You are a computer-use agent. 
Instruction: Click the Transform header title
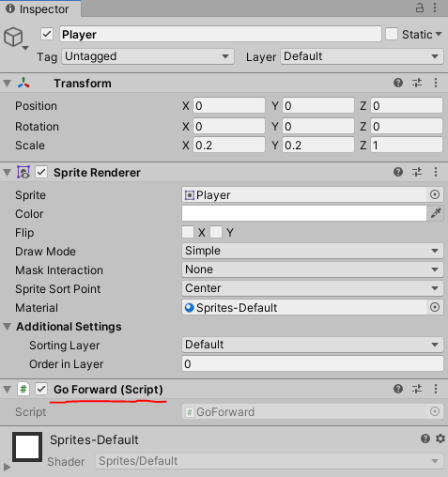(x=83, y=84)
